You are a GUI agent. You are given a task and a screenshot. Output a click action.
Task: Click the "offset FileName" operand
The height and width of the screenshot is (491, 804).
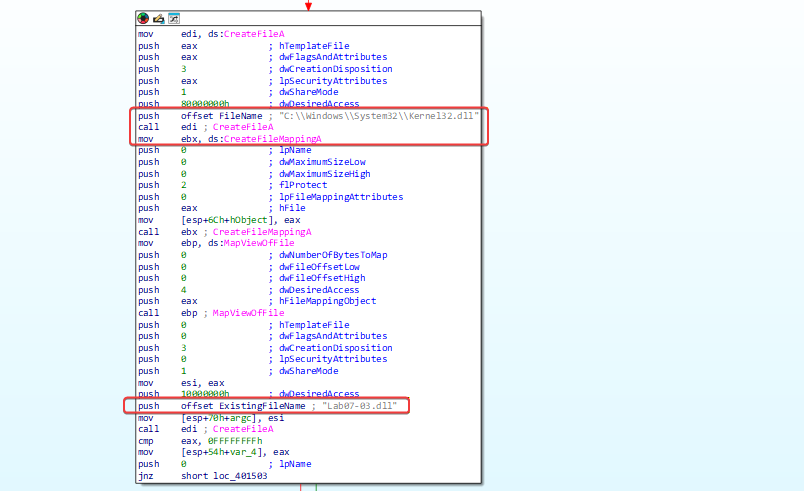pyautogui.click(x=222, y=116)
